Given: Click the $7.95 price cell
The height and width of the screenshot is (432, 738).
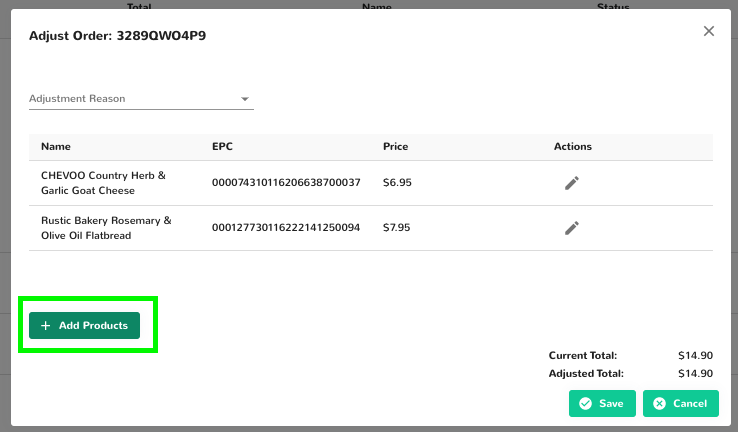Looking at the screenshot, I should click(396, 228).
